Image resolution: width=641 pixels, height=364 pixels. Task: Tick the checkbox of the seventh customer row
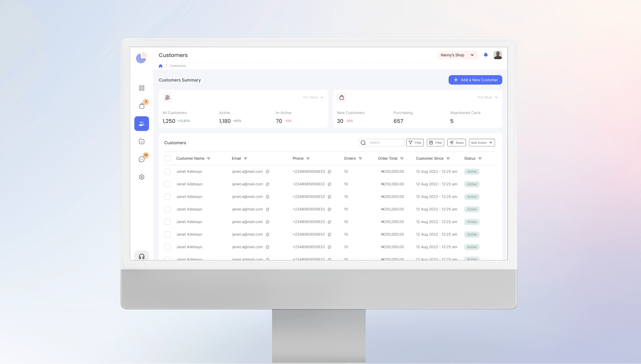tap(167, 247)
